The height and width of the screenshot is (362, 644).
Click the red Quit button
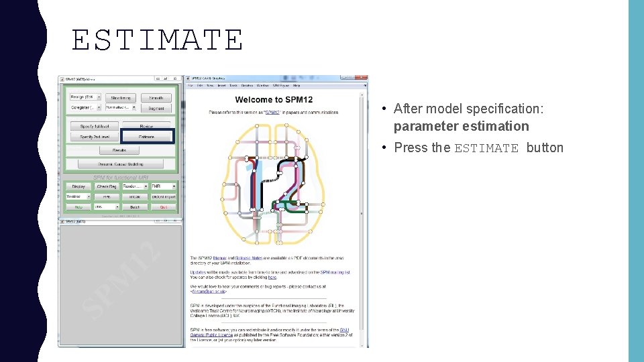tap(164, 207)
